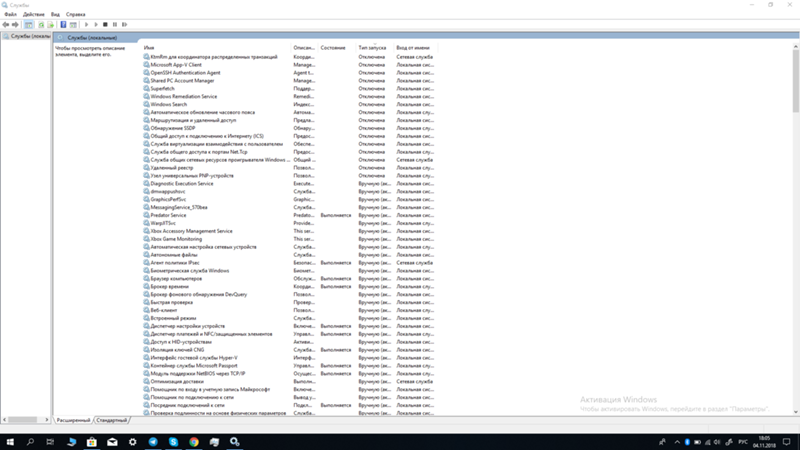Restart the service with the restart toolbar icon

pos(124,24)
